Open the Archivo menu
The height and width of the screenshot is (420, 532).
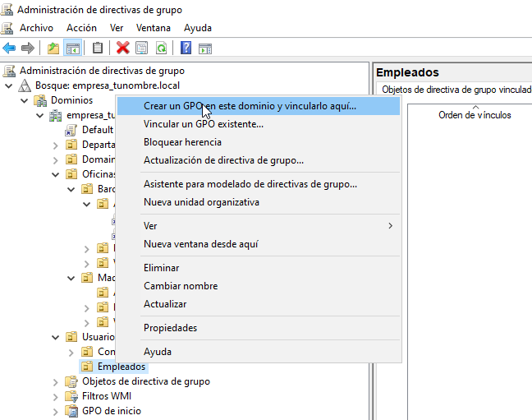coord(36,28)
